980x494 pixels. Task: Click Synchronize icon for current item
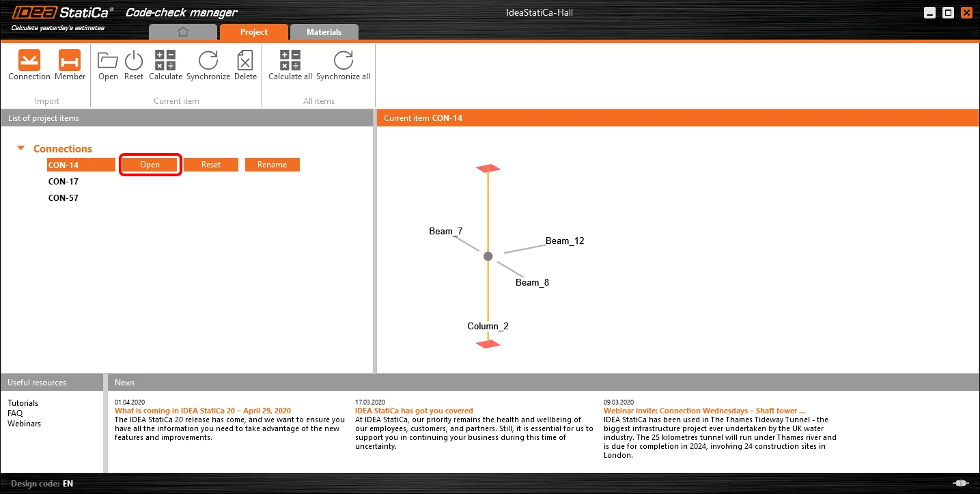click(x=208, y=60)
